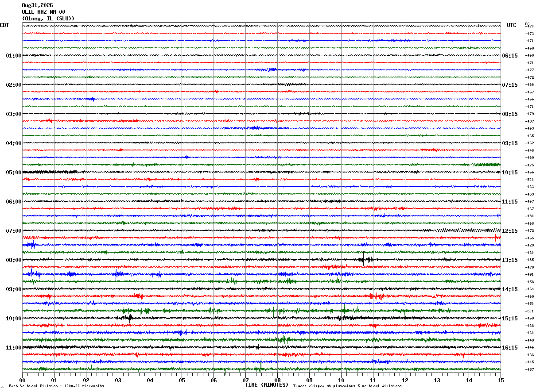This screenshot has width=536, height=392.
Task: Click the Each Vertical Division microvolts note
Action: 56,386
